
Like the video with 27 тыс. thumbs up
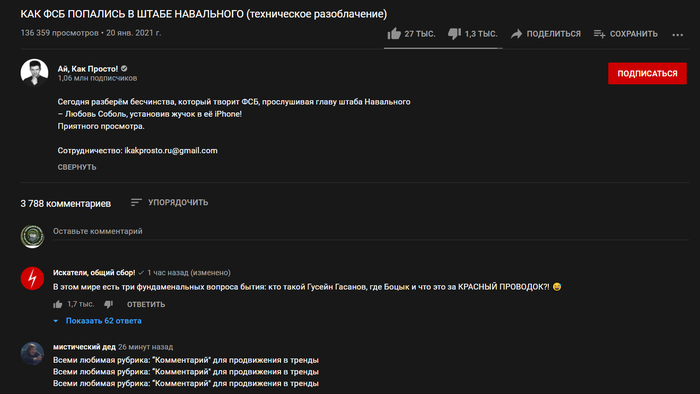click(x=394, y=33)
